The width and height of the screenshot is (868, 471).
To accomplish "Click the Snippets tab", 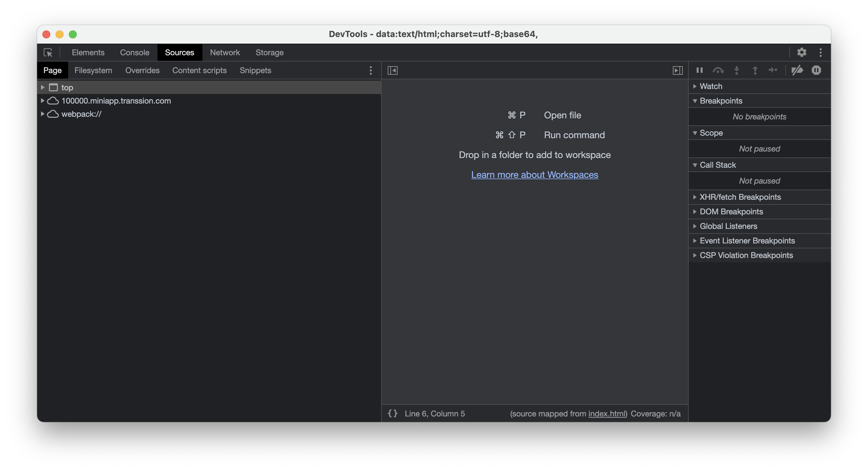I will 255,70.
